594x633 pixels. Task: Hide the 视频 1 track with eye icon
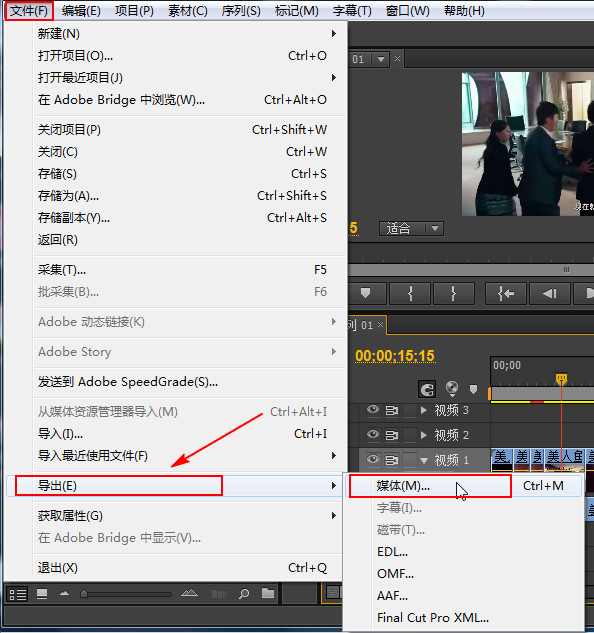click(x=373, y=459)
